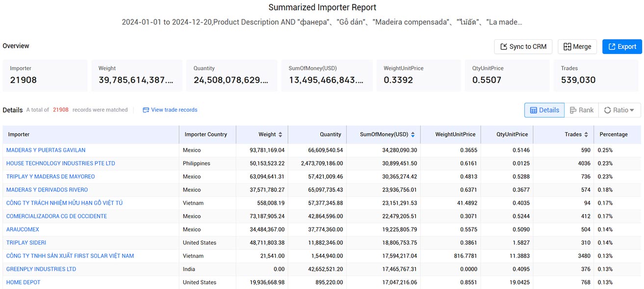Open importer MADERAS Y DERIVADOS RIVERO
The width and height of the screenshot is (644, 289).
[47, 190]
